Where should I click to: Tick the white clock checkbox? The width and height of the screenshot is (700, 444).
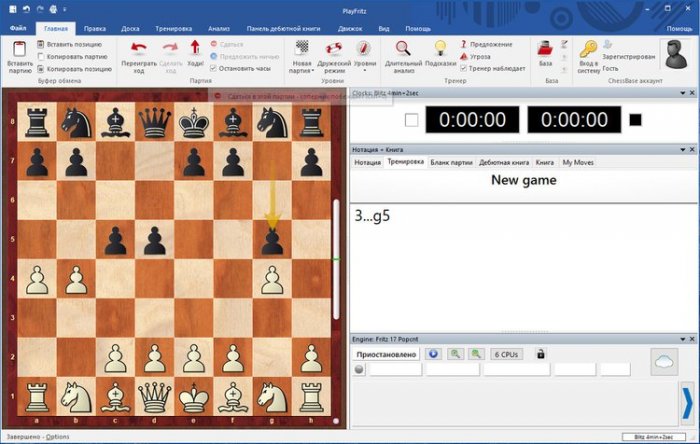pos(410,120)
